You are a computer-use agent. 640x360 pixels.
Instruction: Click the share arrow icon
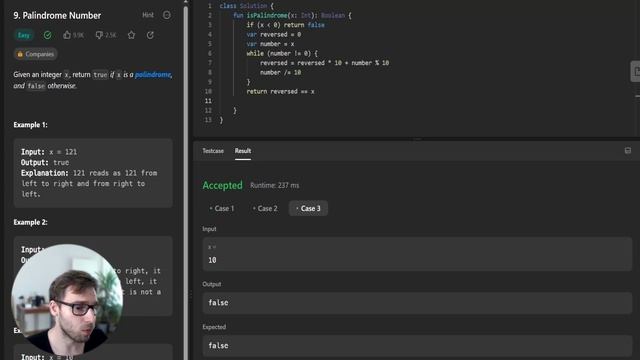pos(150,35)
